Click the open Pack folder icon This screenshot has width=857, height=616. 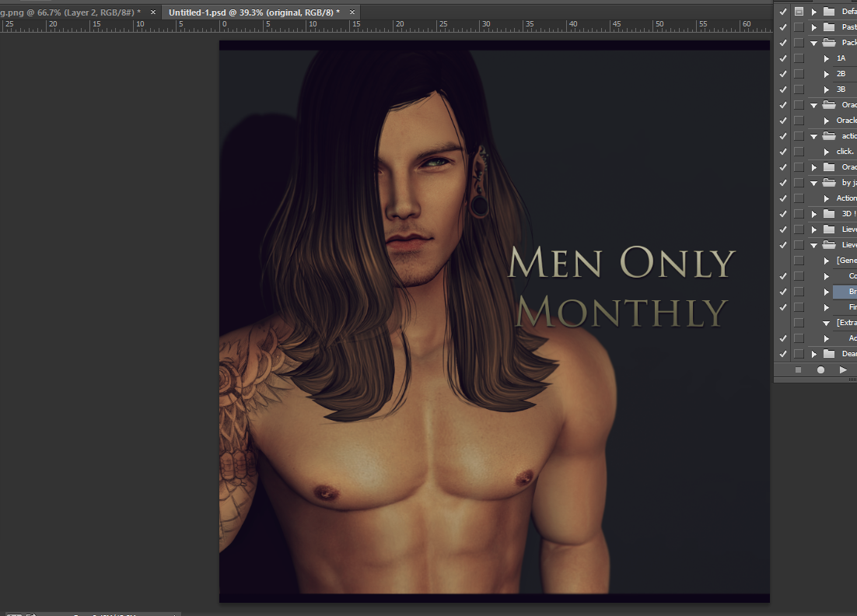(x=829, y=42)
